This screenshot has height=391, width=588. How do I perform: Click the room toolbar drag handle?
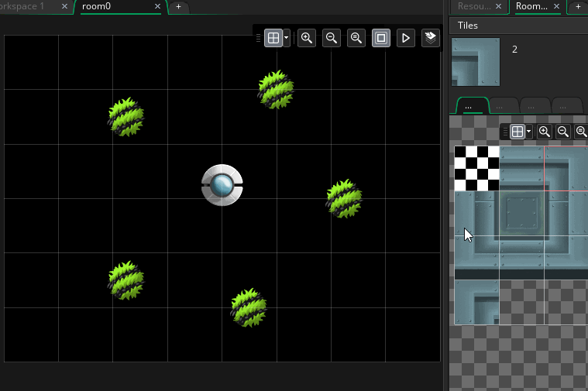pos(259,38)
